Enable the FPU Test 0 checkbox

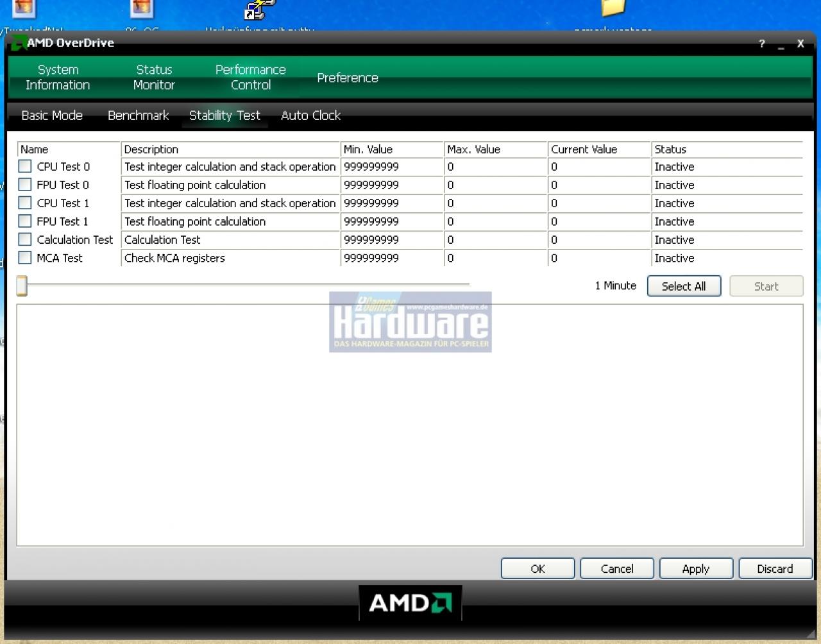[x=25, y=185]
